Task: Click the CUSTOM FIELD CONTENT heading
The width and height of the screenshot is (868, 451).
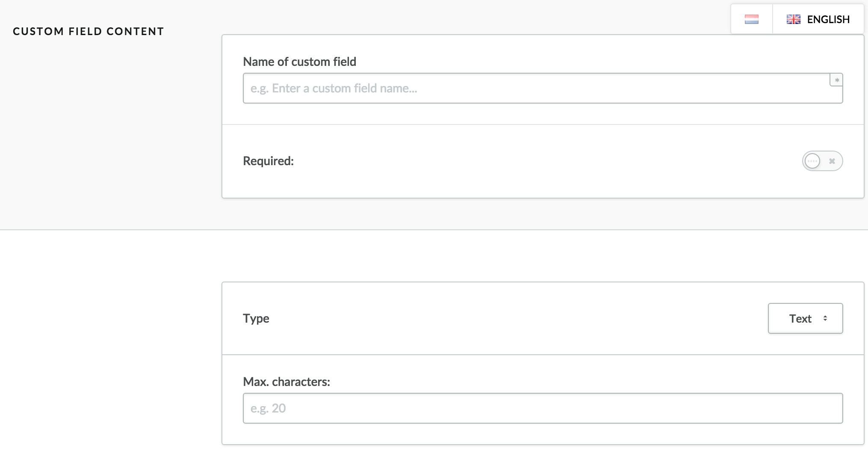Action: click(89, 32)
